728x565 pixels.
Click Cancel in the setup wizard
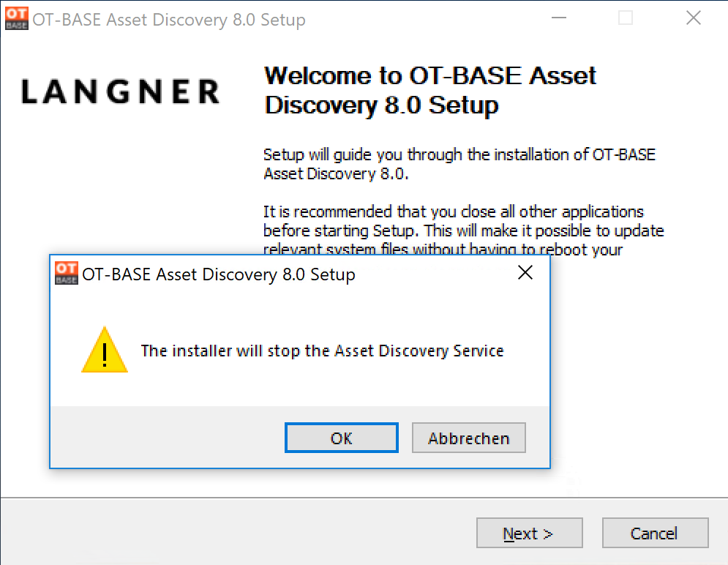point(655,533)
